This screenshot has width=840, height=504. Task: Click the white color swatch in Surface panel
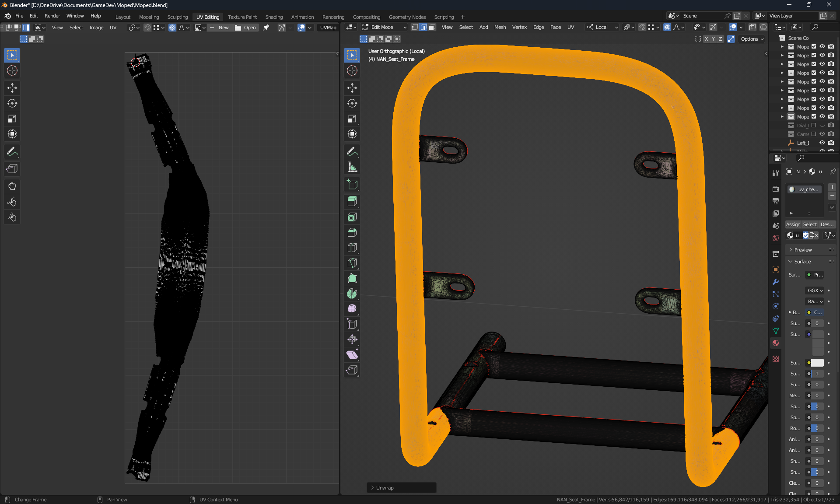click(x=817, y=363)
